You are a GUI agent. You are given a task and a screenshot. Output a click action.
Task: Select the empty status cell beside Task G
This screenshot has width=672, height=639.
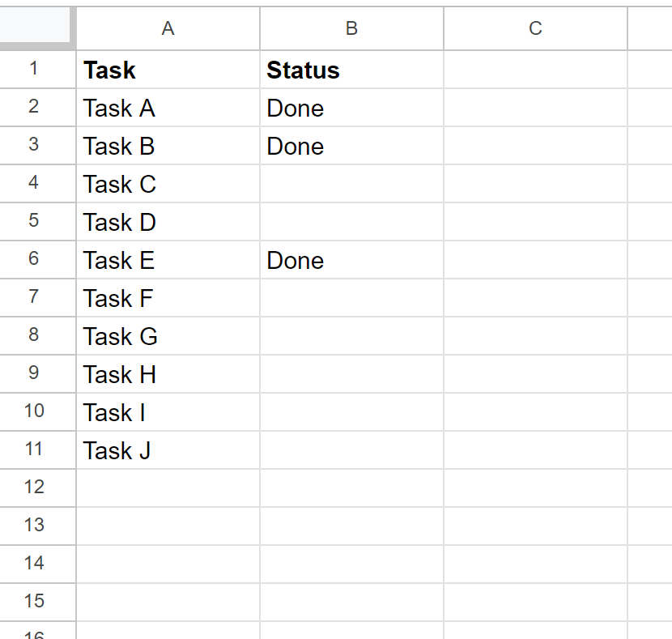(351, 335)
